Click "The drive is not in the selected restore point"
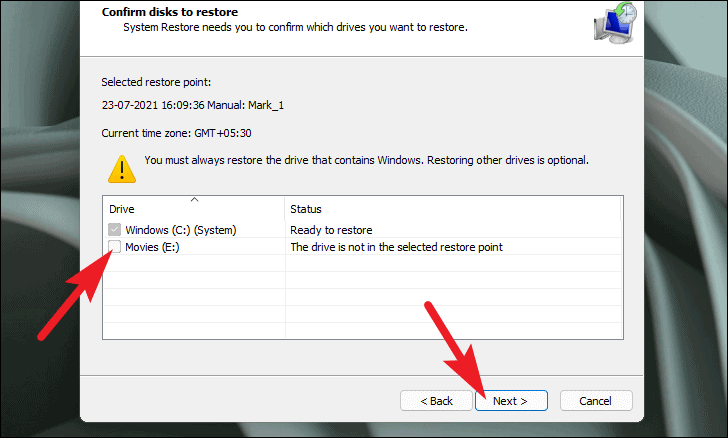This screenshot has height=438, width=728. (396, 247)
